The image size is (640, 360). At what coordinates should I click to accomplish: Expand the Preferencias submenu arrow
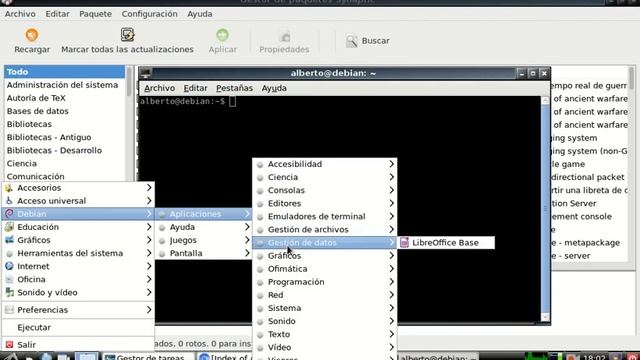pos(149,310)
